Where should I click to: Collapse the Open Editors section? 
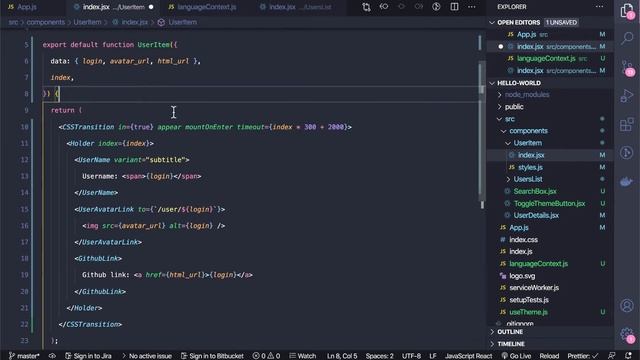click(492, 22)
